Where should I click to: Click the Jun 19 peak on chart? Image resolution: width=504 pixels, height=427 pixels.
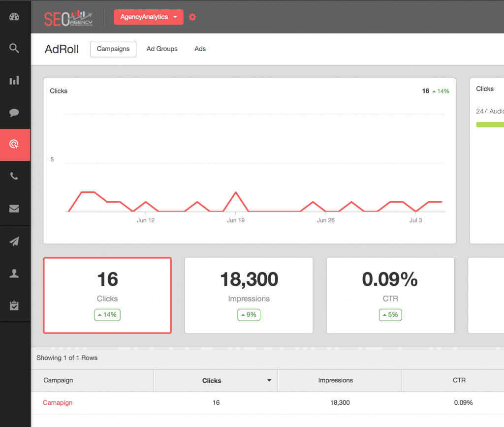coord(236,192)
